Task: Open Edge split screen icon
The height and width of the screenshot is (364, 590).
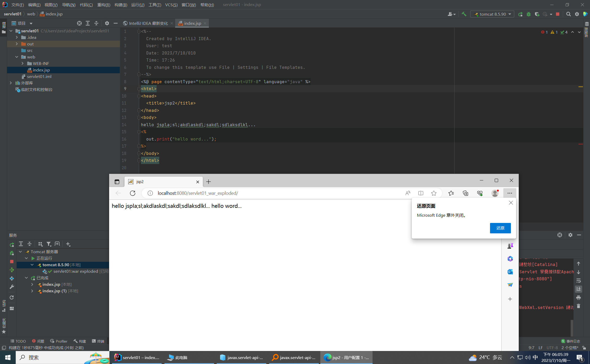Action: [421, 193]
